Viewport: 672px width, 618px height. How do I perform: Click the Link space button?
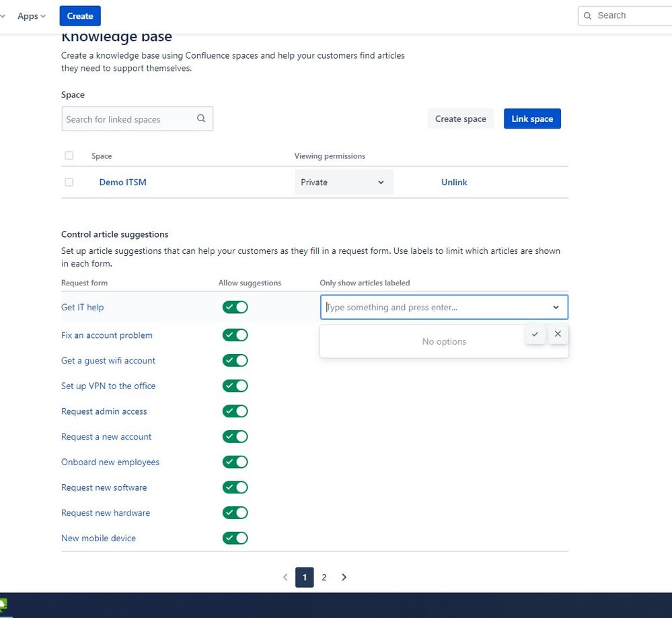click(x=532, y=118)
